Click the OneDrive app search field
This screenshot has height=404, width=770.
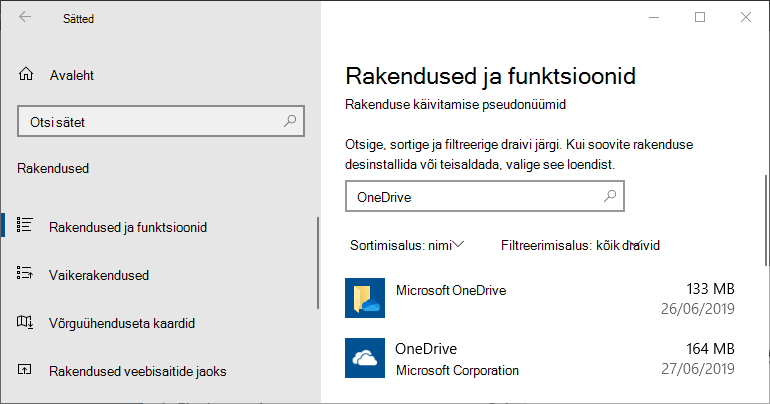click(x=485, y=196)
